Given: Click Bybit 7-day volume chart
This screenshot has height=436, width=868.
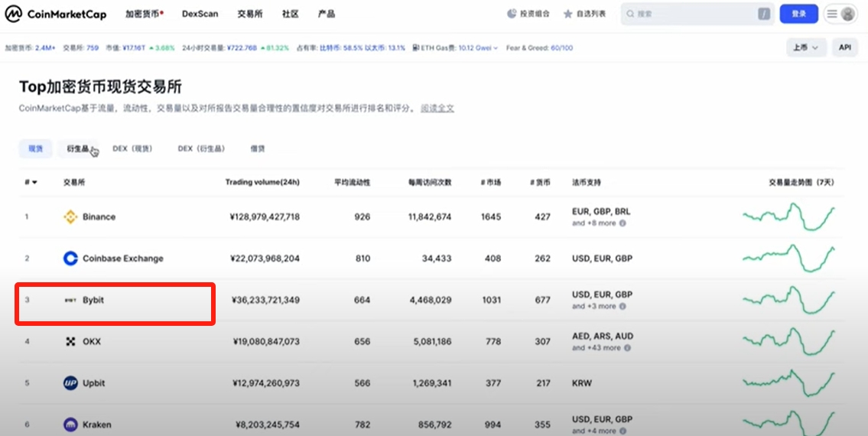Looking at the screenshot, I should pos(788,300).
